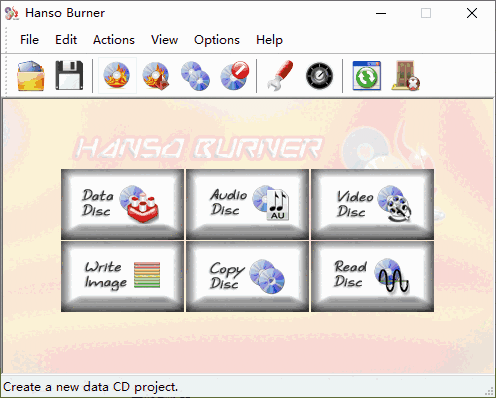Click the erase disc toolbar icon
Screen dimensions: 496x398
[235, 76]
